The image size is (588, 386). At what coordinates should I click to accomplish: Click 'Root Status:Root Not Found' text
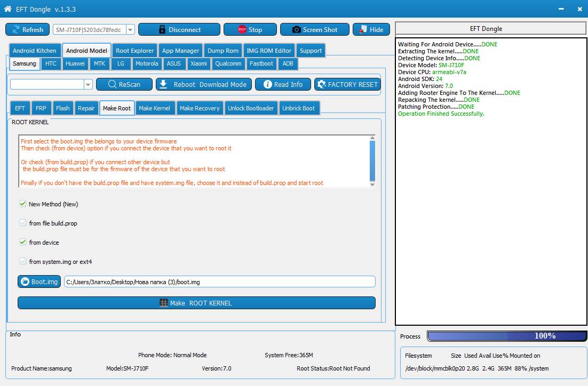333,368
